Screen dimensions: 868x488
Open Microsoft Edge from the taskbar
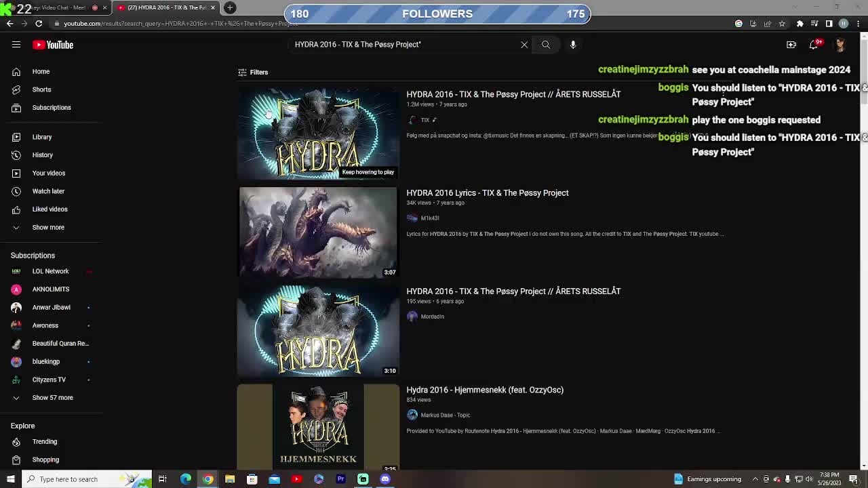pyautogui.click(x=186, y=479)
